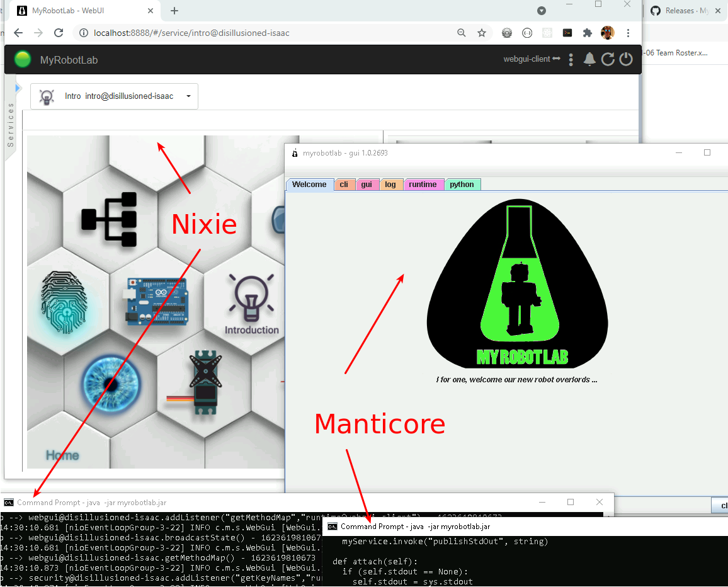
Task: Click the zoom magnifier in address bar
Action: click(461, 33)
